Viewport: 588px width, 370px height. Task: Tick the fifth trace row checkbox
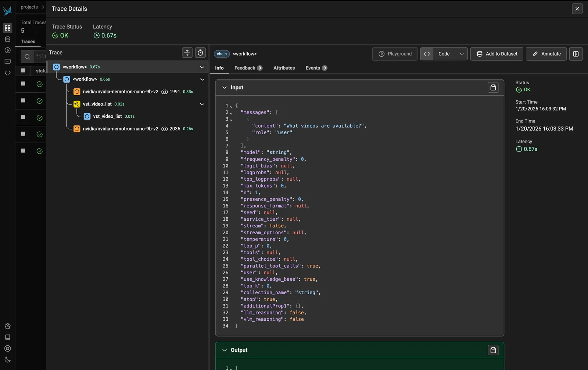[x=23, y=151]
